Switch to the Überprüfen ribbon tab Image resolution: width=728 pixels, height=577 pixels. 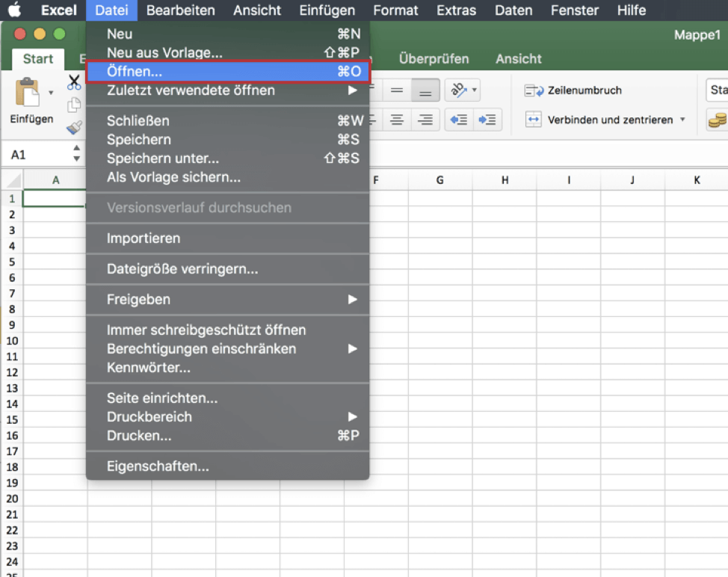click(434, 59)
